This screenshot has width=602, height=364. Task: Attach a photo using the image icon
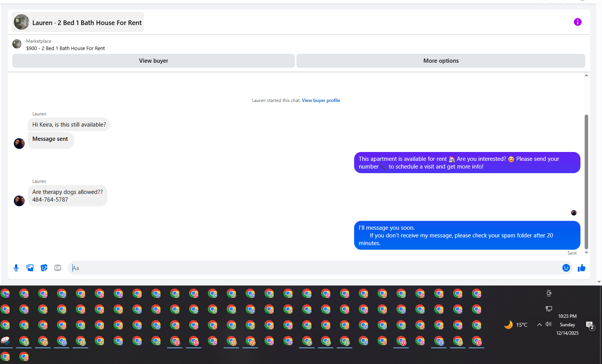pos(30,268)
